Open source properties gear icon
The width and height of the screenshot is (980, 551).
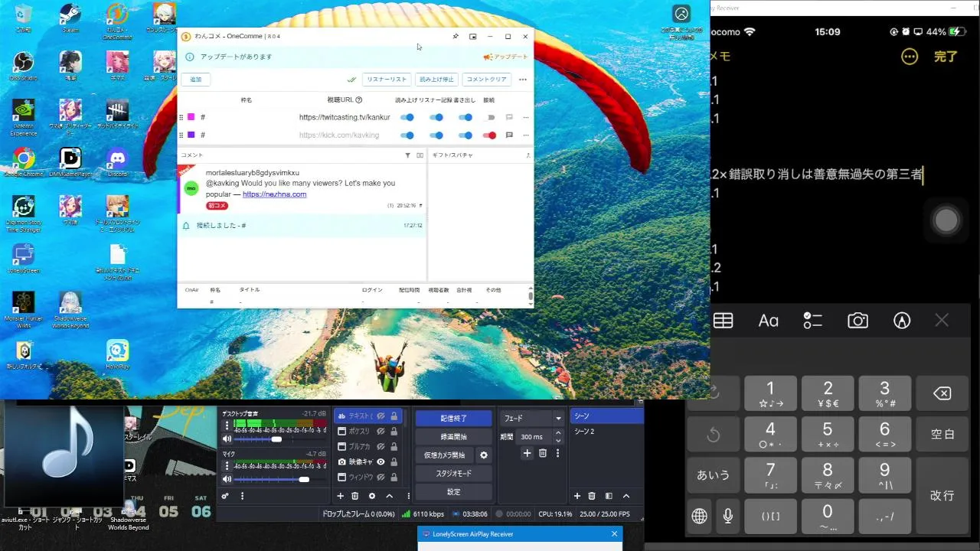[x=372, y=496]
